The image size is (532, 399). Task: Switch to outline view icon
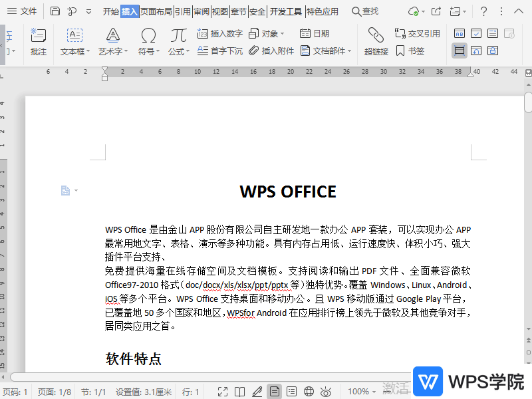click(x=291, y=392)
